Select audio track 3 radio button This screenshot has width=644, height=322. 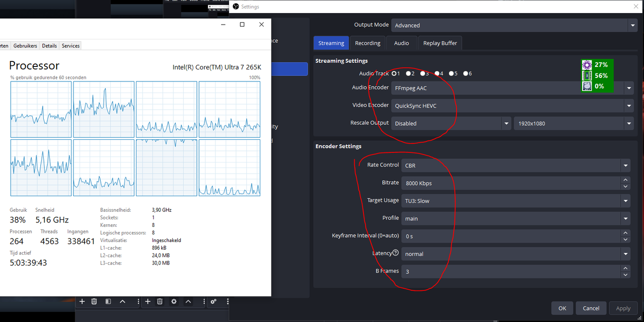click(x=422, y=73)
